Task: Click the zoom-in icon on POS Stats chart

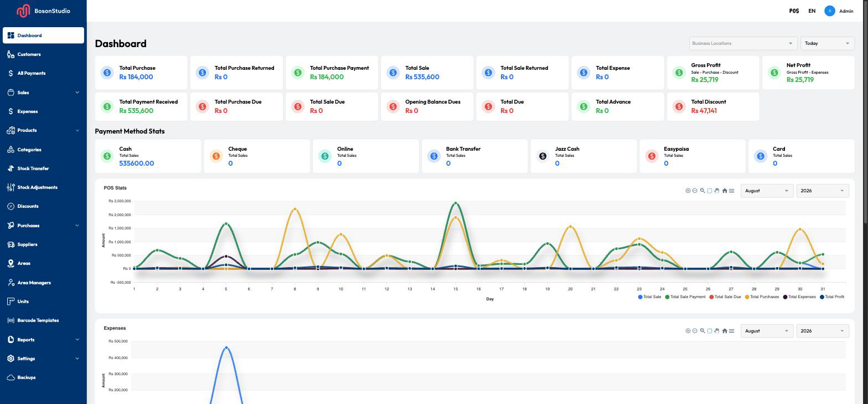Action: 688,191
